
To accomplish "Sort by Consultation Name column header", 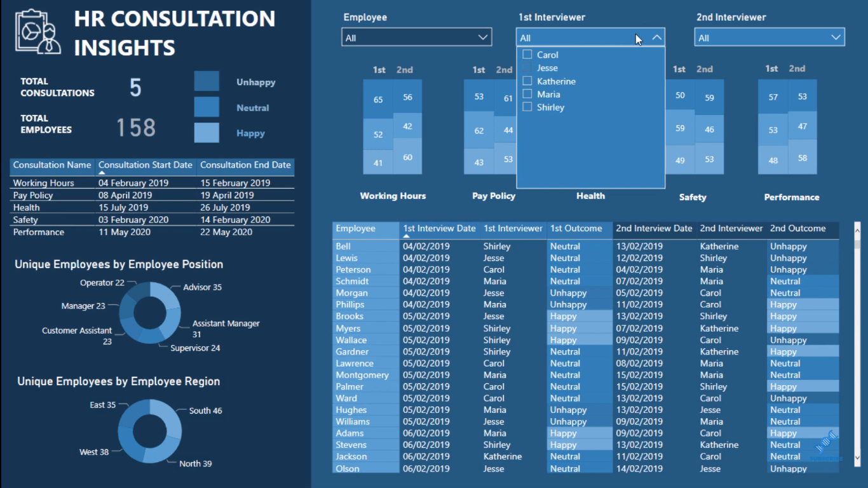I will [52, 165].
